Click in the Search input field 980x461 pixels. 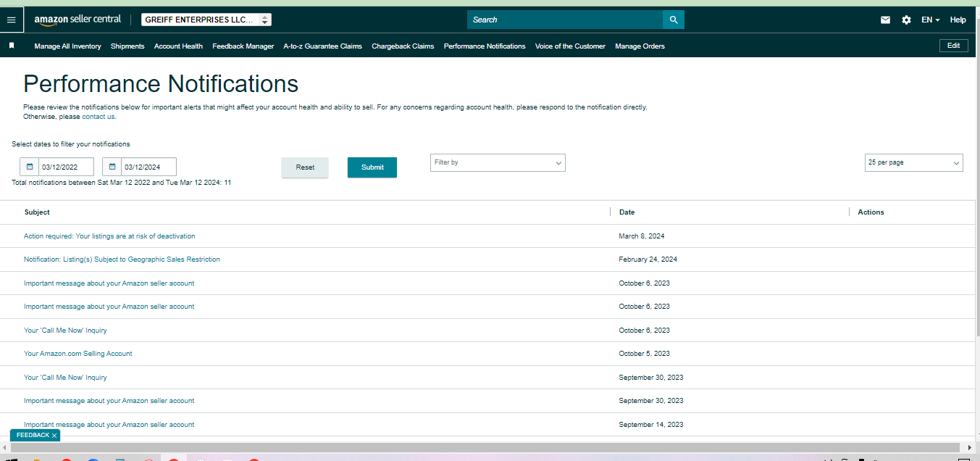(x=565, y=20)
